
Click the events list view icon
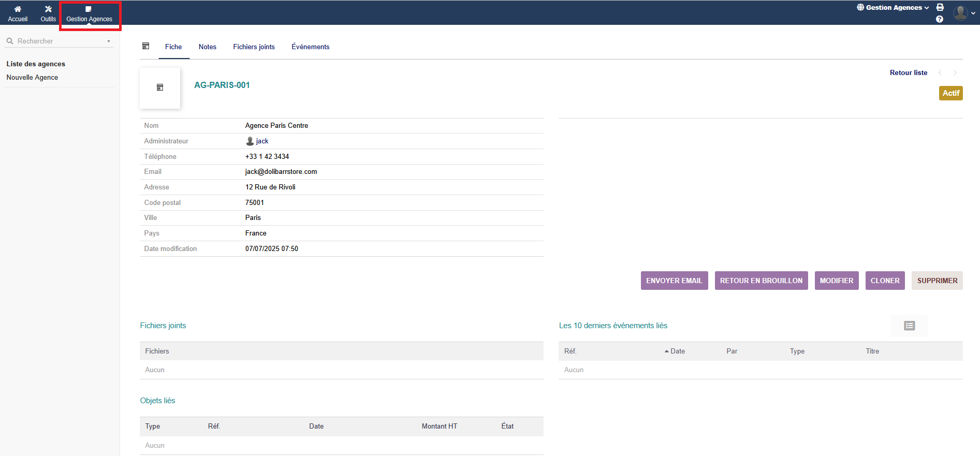(909, 326)
